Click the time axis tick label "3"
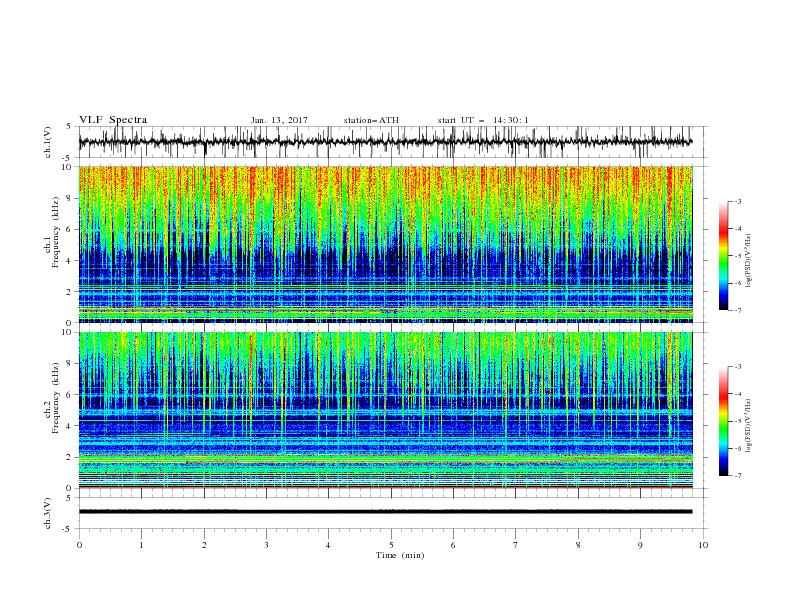This screenshot has width=792, height=612. [x=266, y=545]
